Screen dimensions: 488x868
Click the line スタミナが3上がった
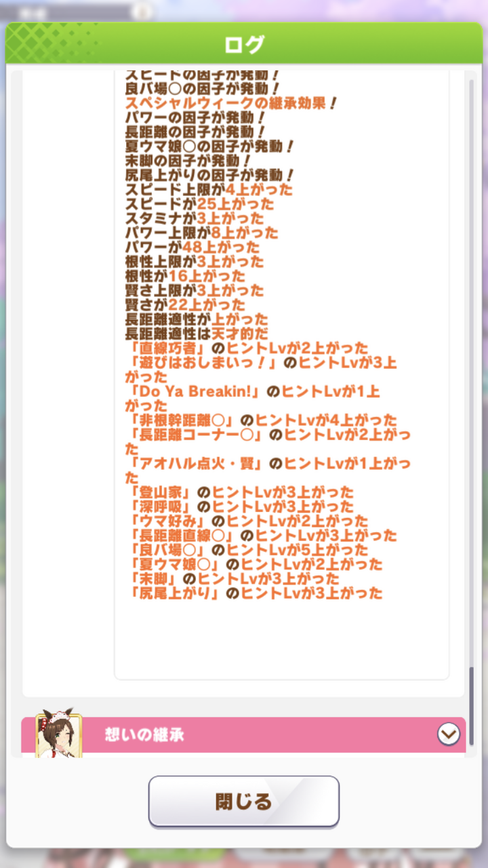click(x=195, y=218)
